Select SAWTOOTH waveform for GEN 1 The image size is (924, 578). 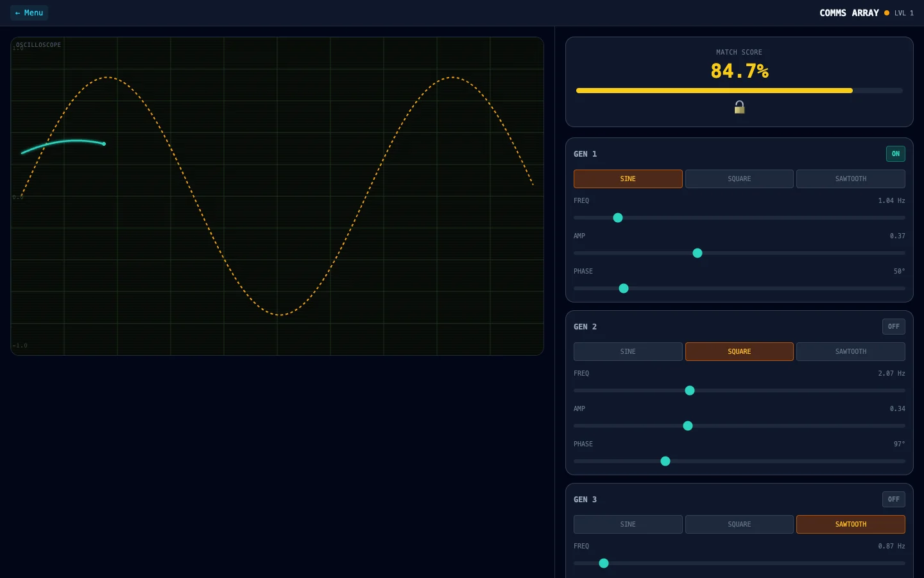(x=851, y=179)
